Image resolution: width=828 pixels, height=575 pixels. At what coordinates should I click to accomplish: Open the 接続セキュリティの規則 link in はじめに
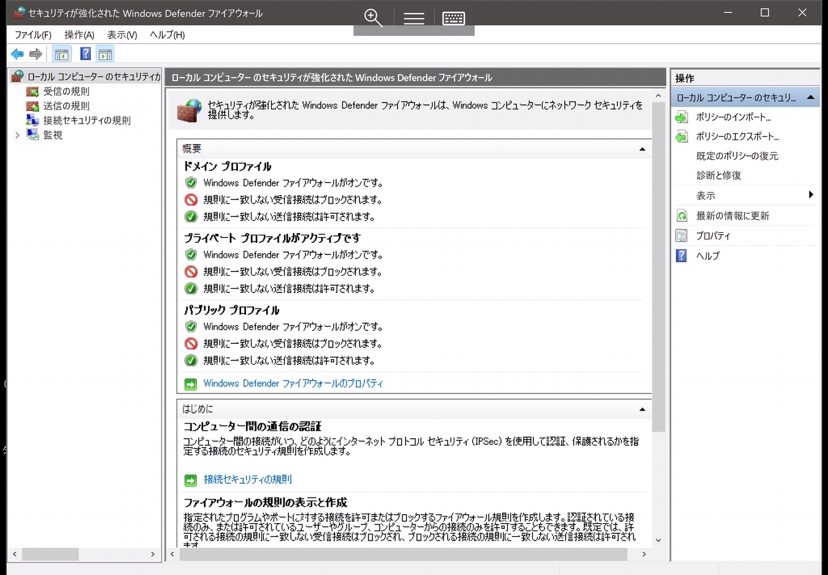[x=248, y=479]
